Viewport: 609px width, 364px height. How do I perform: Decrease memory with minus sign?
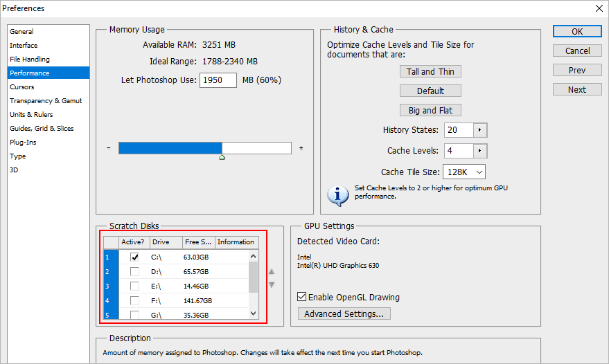tap(108, 148)
